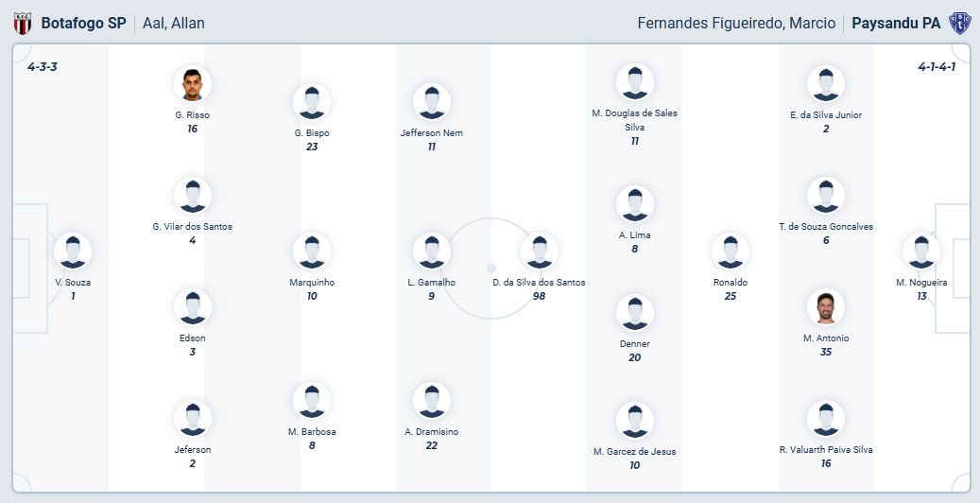Click Ronaldo's number 25 avatar

(x=730, y=251)
